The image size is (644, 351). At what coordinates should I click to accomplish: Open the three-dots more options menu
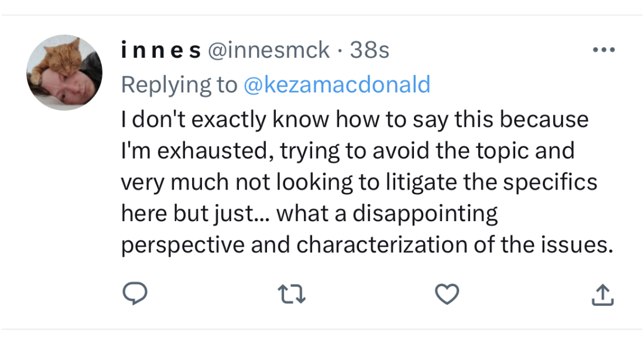tap(604, 50)
